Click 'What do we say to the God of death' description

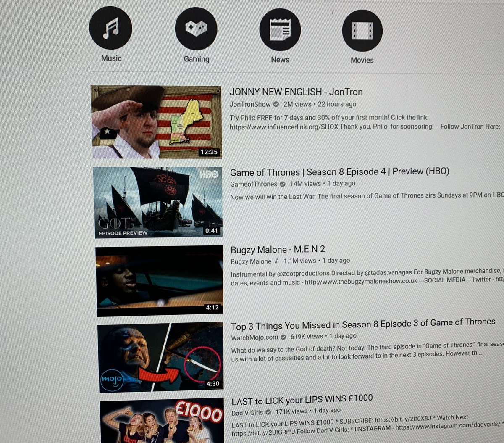367,351
